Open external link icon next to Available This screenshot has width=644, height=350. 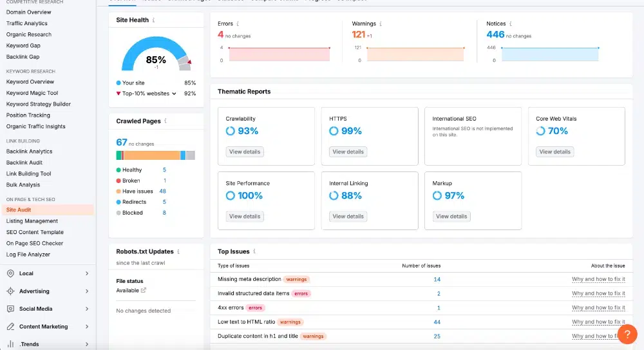pyautogui.click(x=144, y=290)
